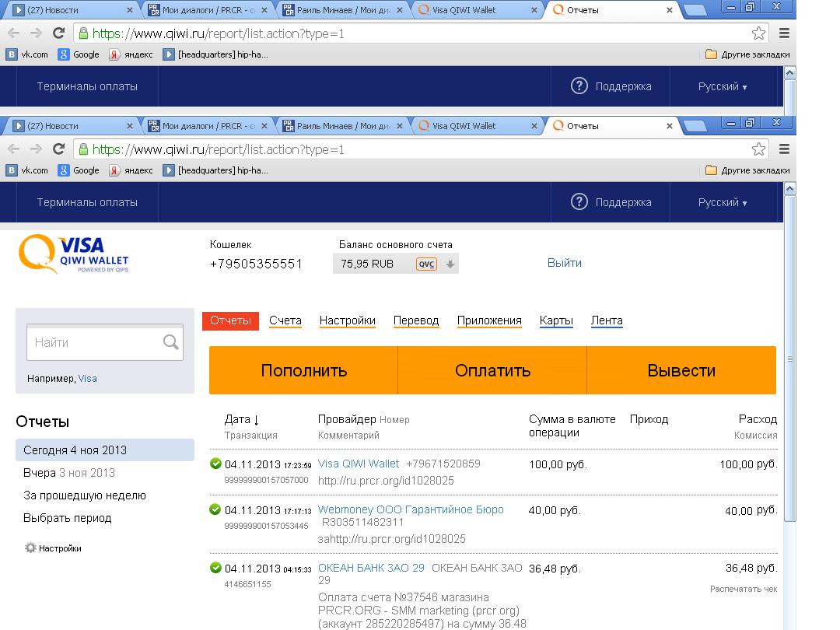Click the QVC card icon in the balance box
The width and height of the screenshot is (840, 630).
[426, 264]
